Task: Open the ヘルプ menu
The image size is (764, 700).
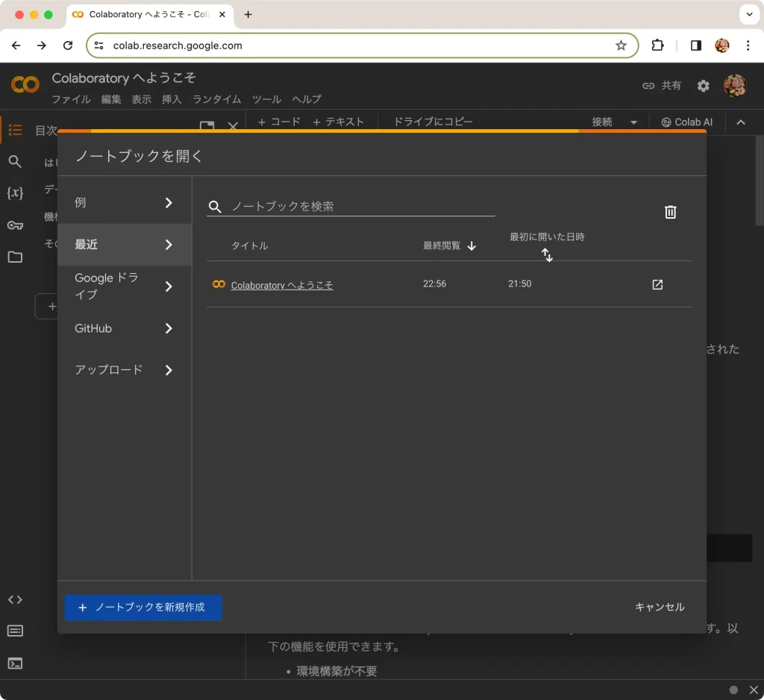Action: coord(307,99)
